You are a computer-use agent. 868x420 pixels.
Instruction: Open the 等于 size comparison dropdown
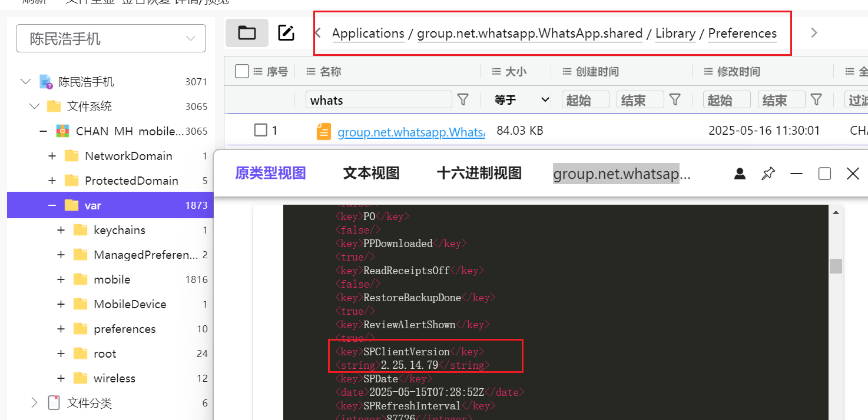522,100
